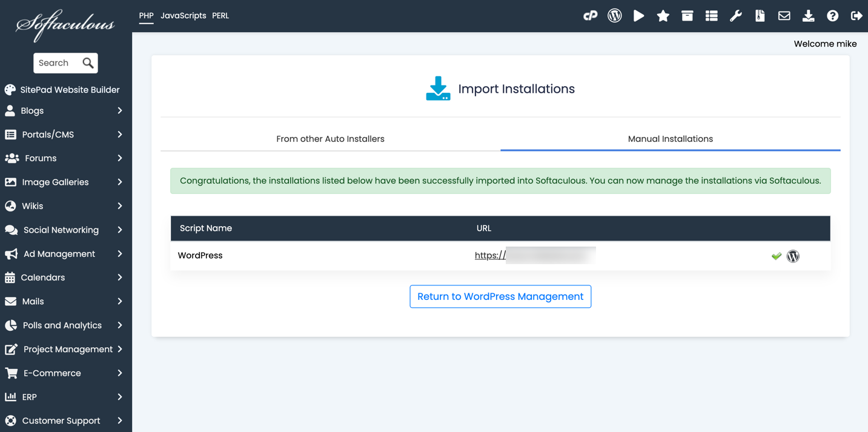Click the Image Galleries picture icon
This screenshot has width=868, height=432.
pyautogui.click(x=11, y=182)
